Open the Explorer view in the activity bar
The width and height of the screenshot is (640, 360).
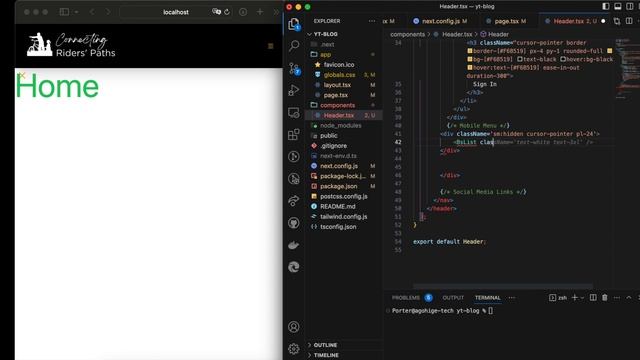click(x=294, y=24)
